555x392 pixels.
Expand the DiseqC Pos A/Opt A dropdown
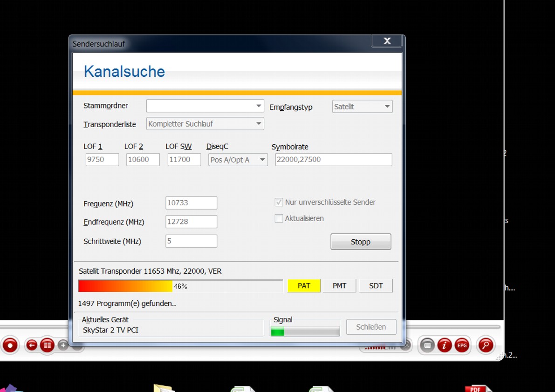[x=262, y=160]
